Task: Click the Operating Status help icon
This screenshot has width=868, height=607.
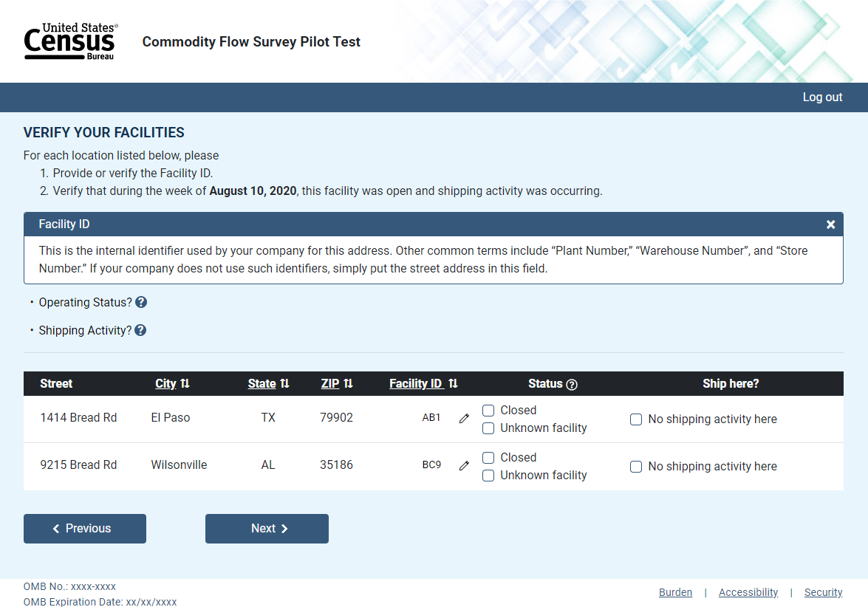Action: click(x=141, y=303)
